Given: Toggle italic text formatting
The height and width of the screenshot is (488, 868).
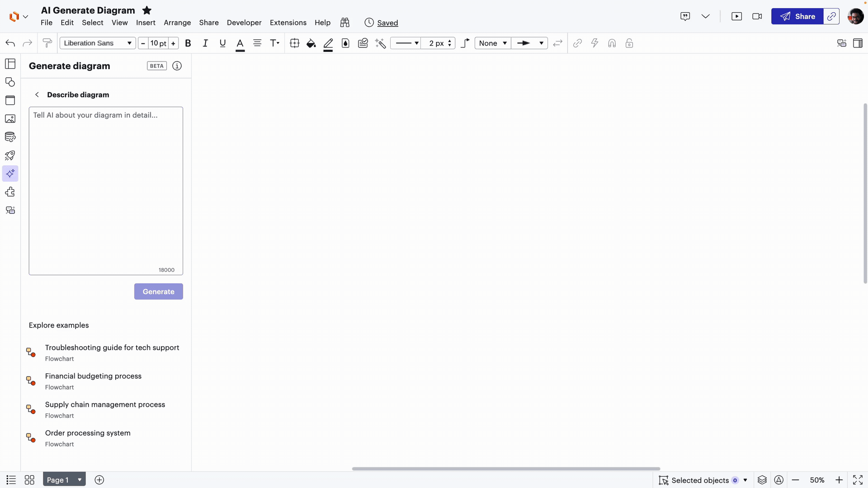Looking at the screenshot, I should [205, 43].
